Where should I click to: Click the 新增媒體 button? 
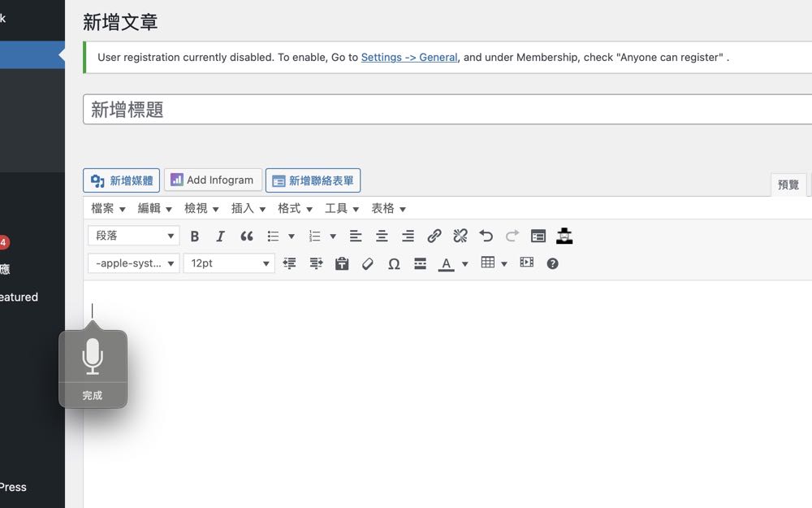pyautogui.click(x=122, y=180)
